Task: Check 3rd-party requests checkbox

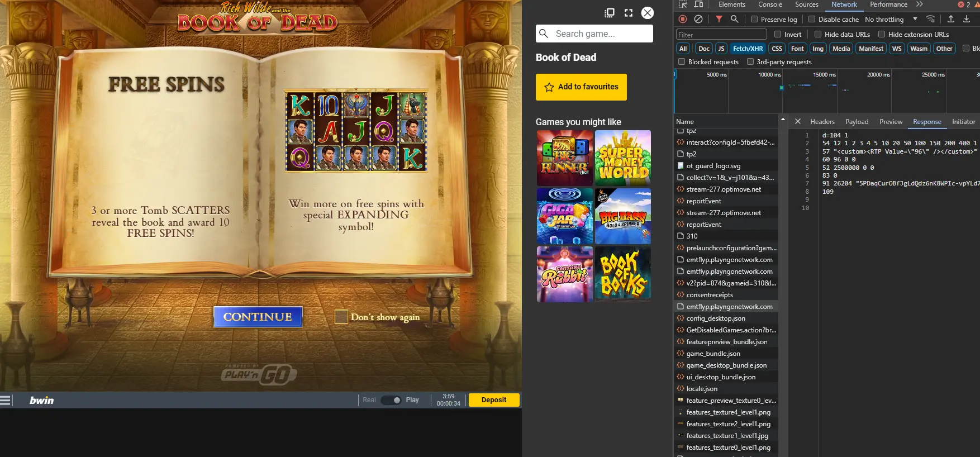Action: (750, 61)
